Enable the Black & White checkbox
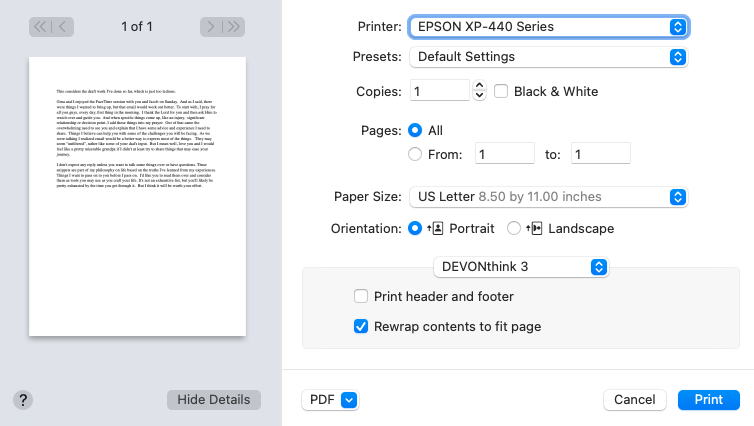Image resolution: width=754 pixels, height=426 pixels. (x=502, y=91)
